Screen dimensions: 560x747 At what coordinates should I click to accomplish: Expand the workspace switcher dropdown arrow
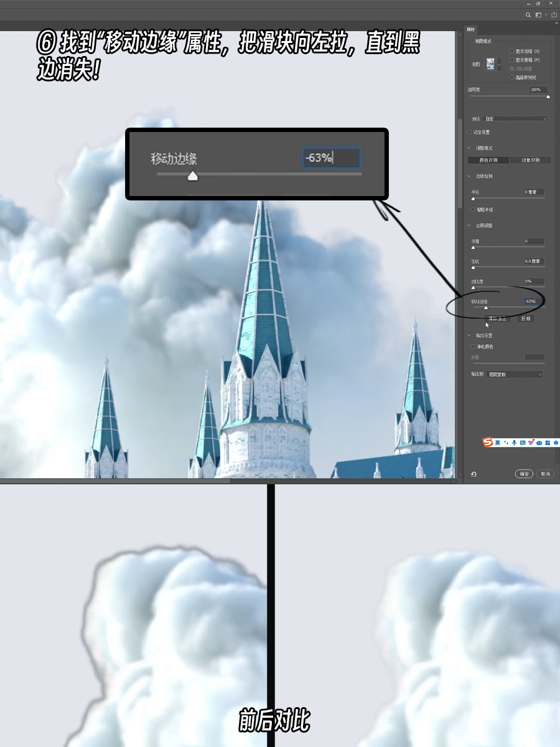click(546, 15)
